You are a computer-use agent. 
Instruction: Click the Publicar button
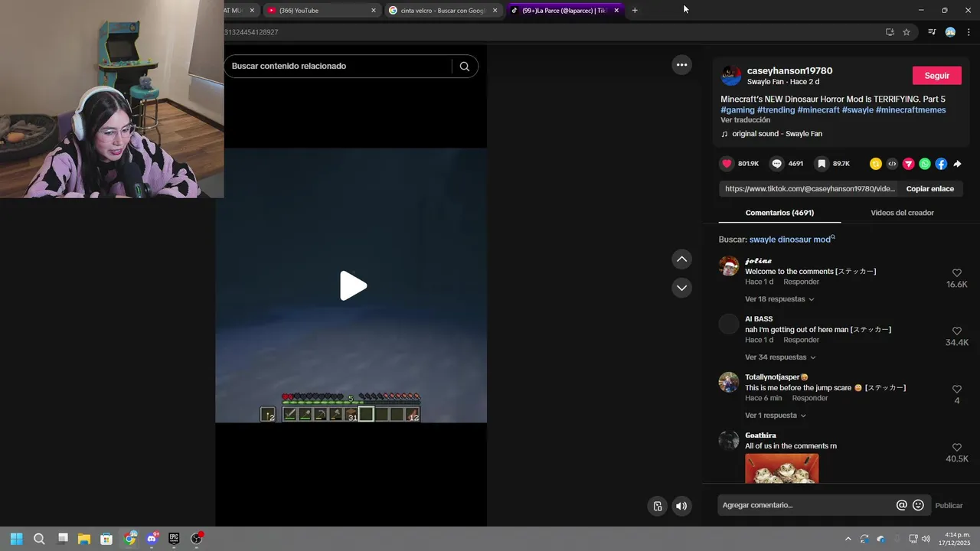point(949,505)
